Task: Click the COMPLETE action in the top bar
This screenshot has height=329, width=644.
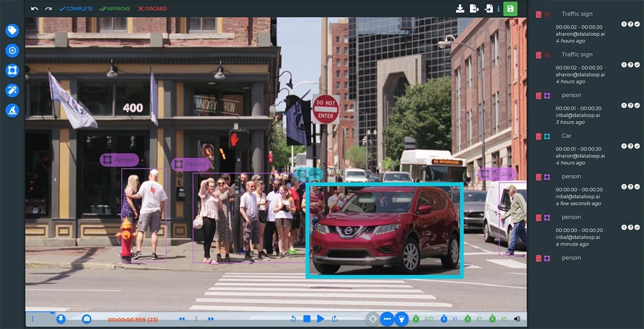Action: pyautogui.click(x=76, y=8)
